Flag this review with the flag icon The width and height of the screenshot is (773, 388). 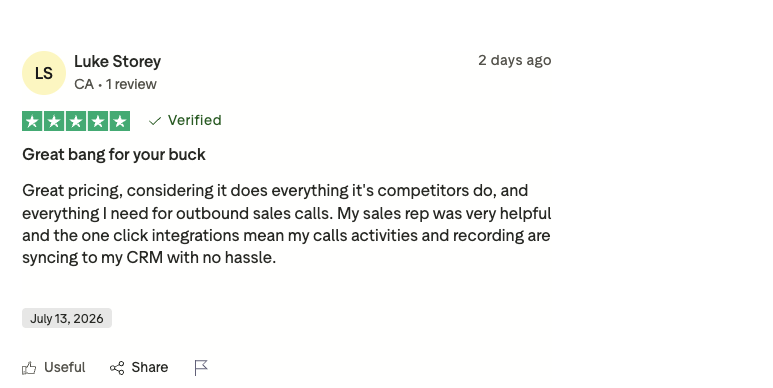[201, 368]
